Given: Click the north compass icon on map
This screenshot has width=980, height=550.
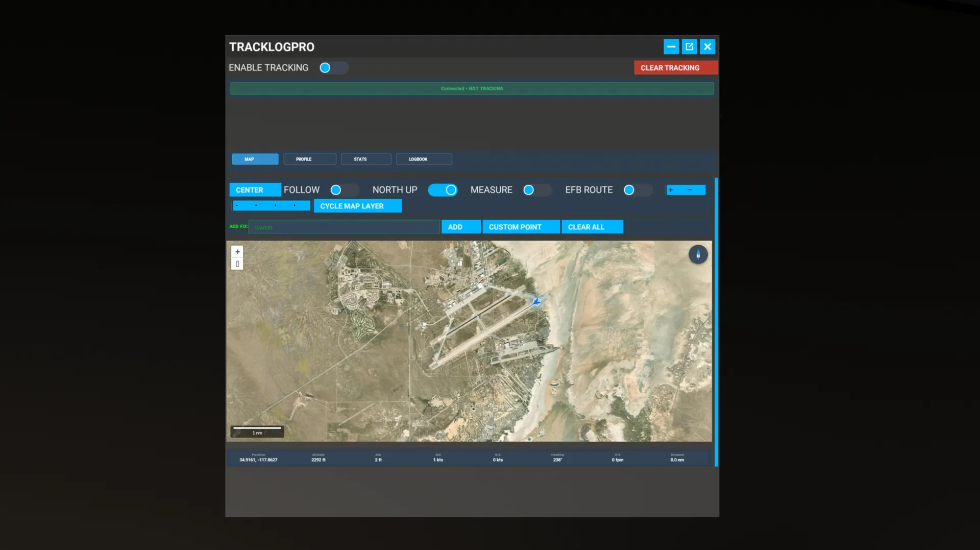Looking at the screenshot, I should coord(698,254).
